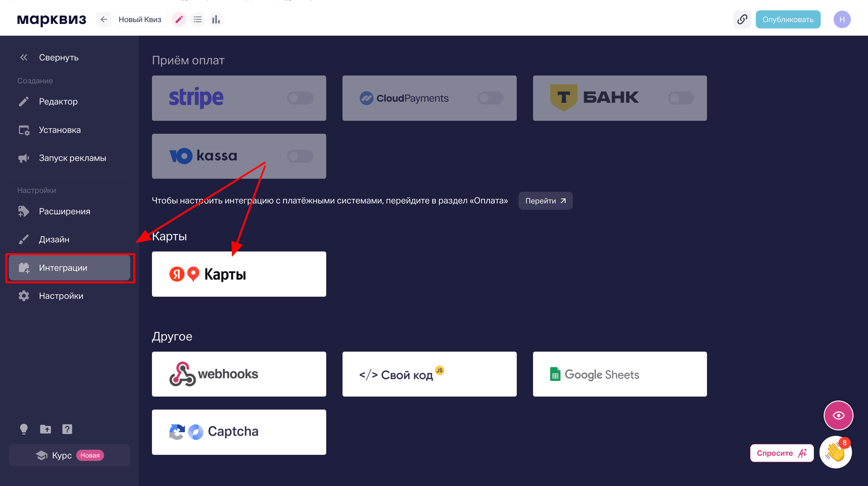Click the Приём оплат heading
Screen dimensions: 868x486
click(188, 60)
